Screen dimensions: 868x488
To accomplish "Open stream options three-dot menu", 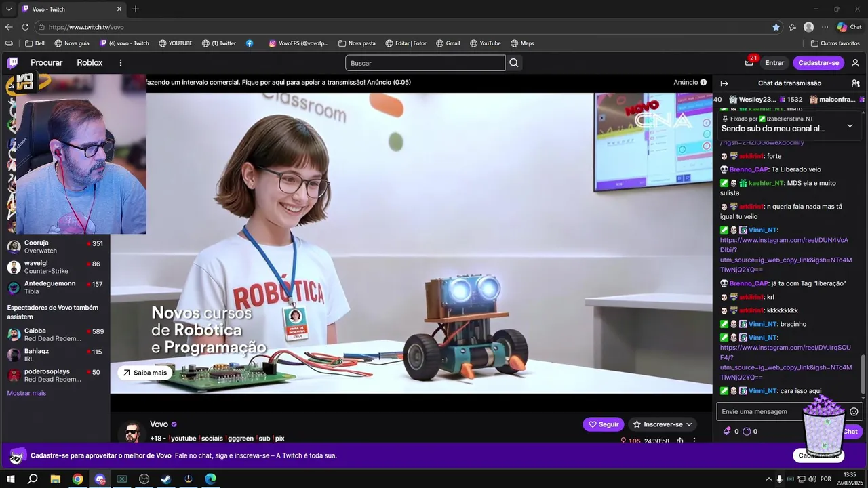I will [x=694, y=441].
